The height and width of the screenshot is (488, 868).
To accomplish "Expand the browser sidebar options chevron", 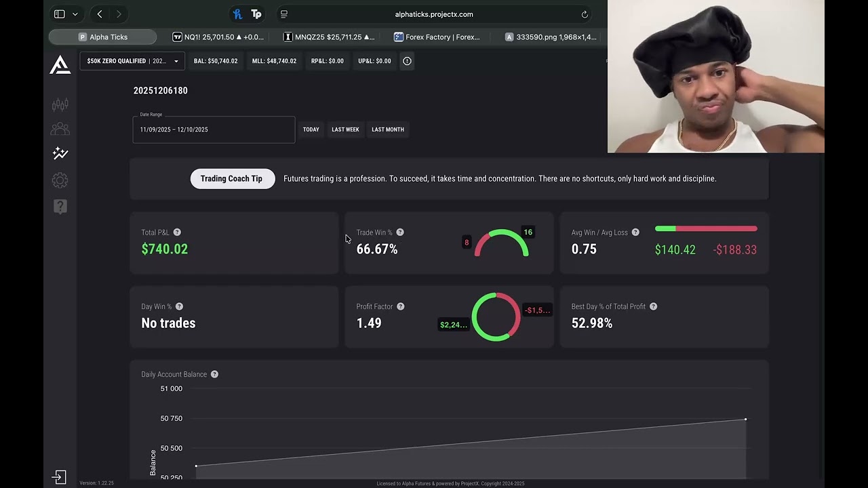I will 75,14.
